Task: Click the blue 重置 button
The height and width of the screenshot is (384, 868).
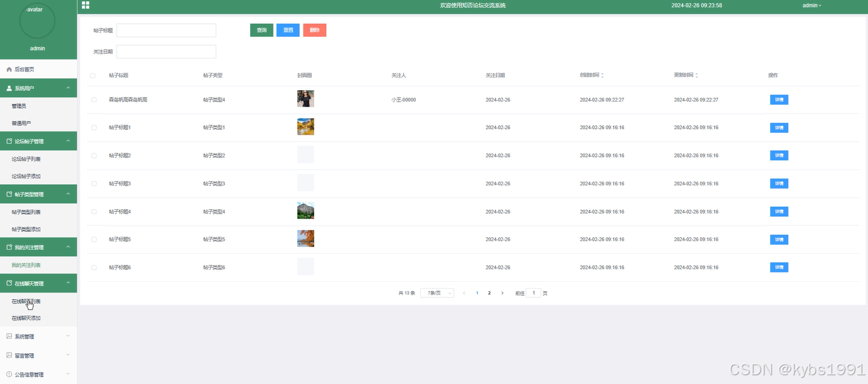Action: coord(288,30)
